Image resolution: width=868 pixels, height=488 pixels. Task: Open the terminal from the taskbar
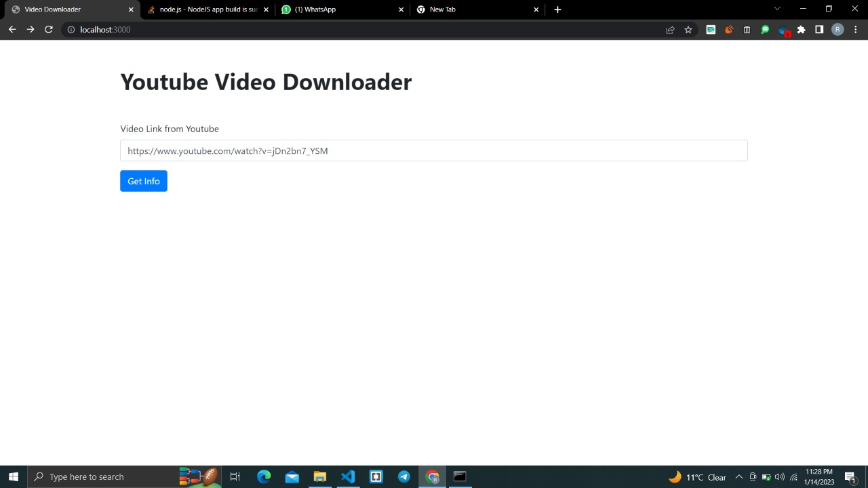[x=460, y=476]
